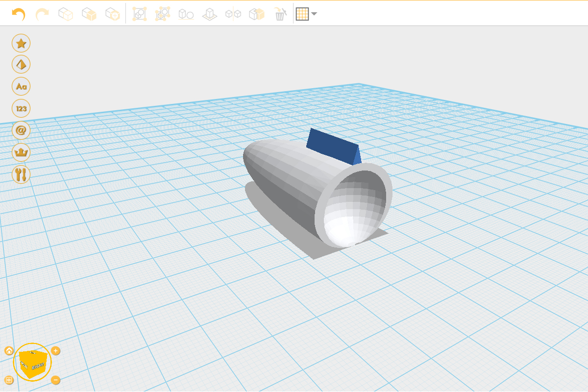Click the RIGHT face of the view cube
Screen dimensions: 588x392
click(x=38, y=366)
